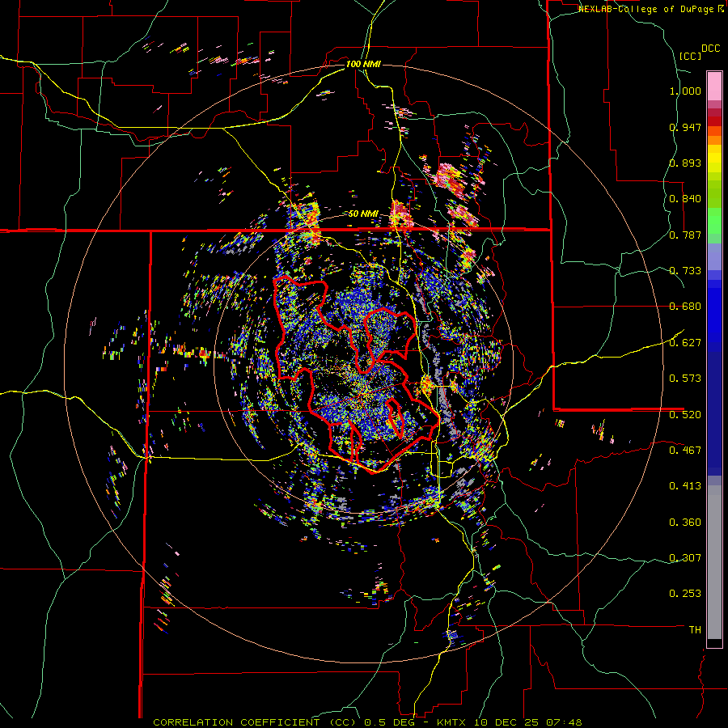The width and height of the screenshot is (728, 728).
Task: Pick the pink segment of the color bar
Action: 714,87
